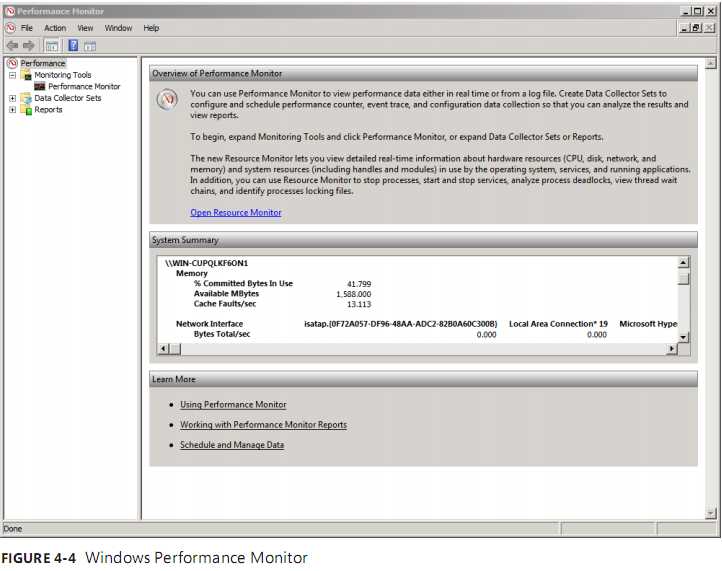Click the Memory heading in System Summary
This screenshot has width=722, height=571.
tap(192, 273)
